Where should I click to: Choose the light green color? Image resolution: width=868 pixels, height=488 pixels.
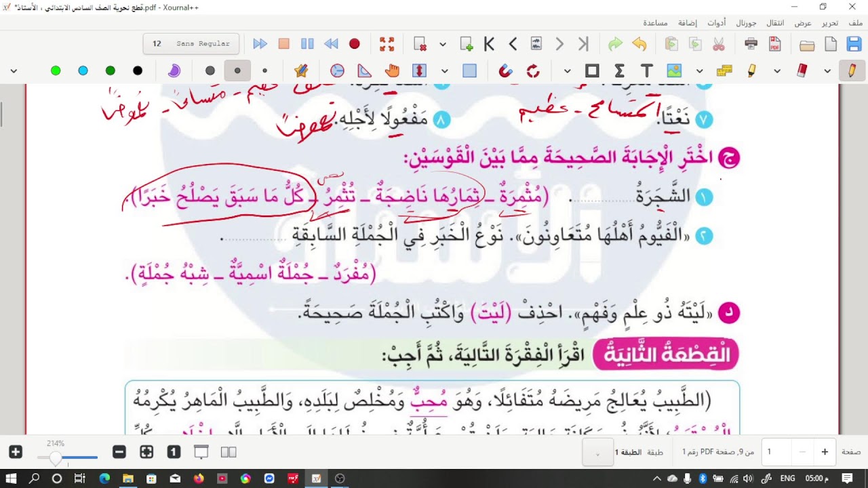click(x=56, y=70)
